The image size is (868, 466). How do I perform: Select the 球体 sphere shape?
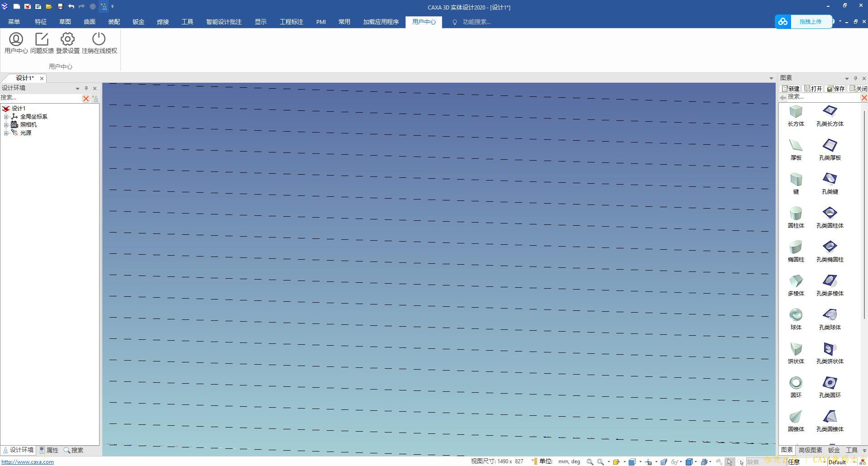[796, 315]
